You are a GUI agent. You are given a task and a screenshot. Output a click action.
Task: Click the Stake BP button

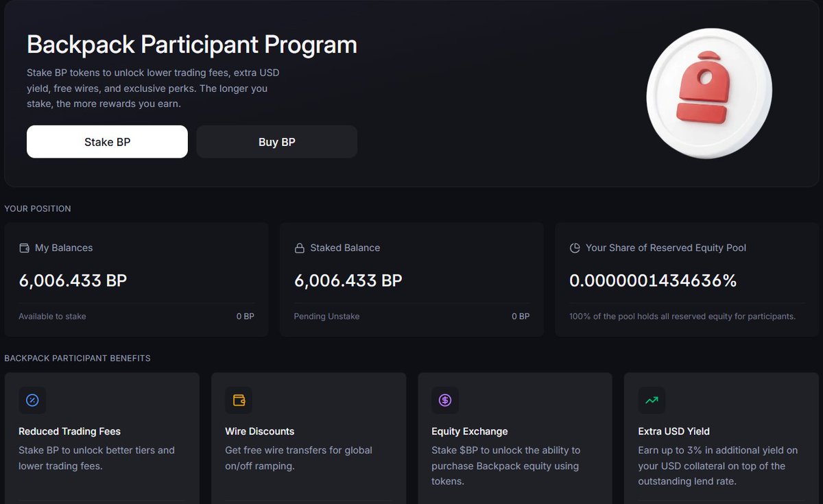coord(107,142)
